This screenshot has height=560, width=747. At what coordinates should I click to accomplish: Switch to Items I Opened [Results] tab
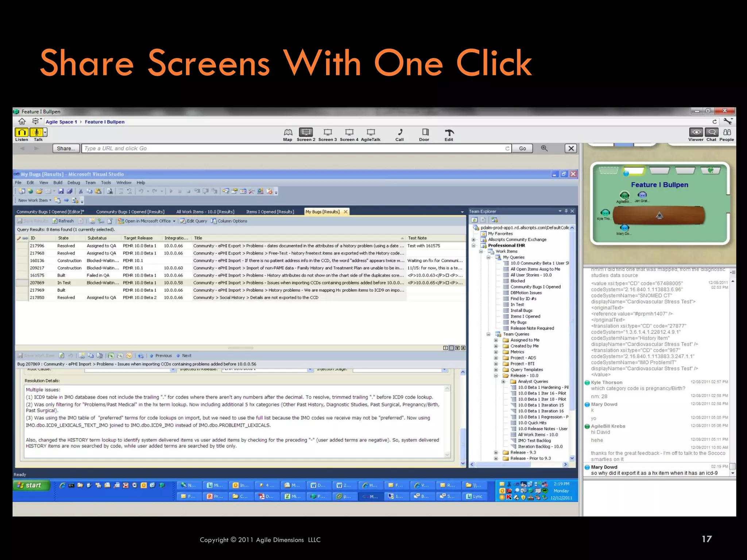coord(270,212)
